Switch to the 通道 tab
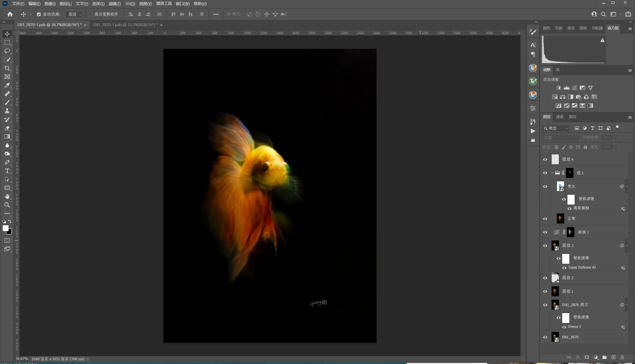Viewport: 635px width, 364px height. 559,117
